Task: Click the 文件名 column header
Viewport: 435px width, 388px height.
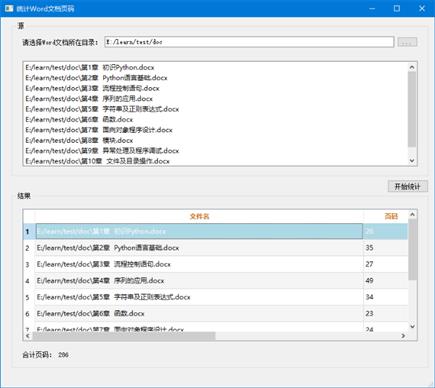Action: [199, 216]
